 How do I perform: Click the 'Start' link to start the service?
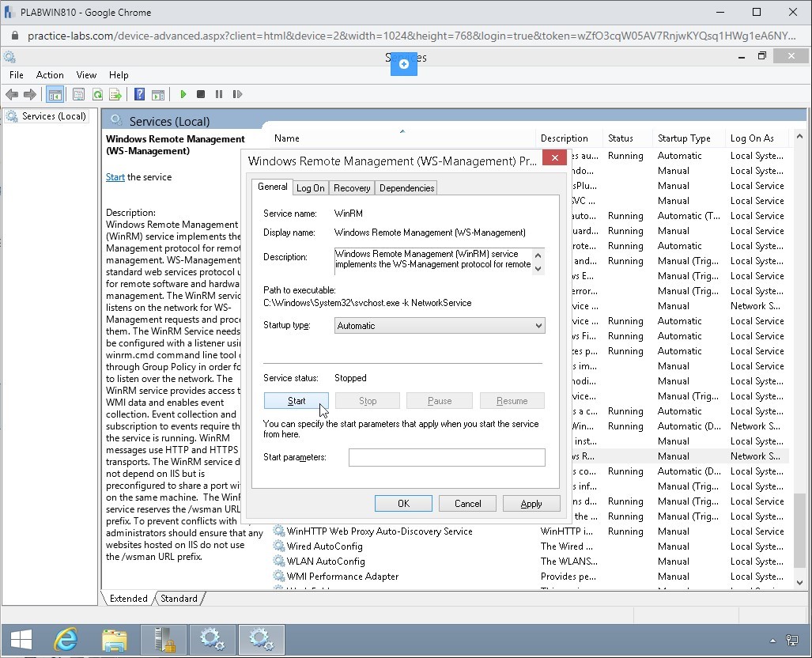pos(115,177)
